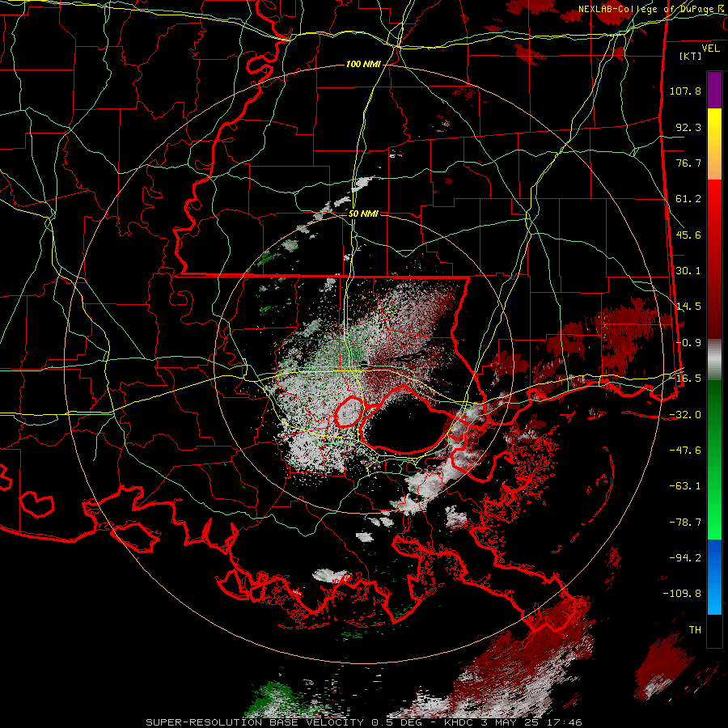Click the -63.1 value on the velocity scale
This screenshot has height=728, width=728.
point(685,486)
